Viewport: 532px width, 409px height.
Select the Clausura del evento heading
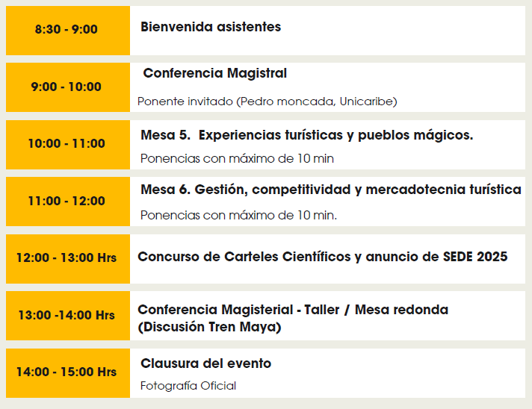click(x=206, y=363)
